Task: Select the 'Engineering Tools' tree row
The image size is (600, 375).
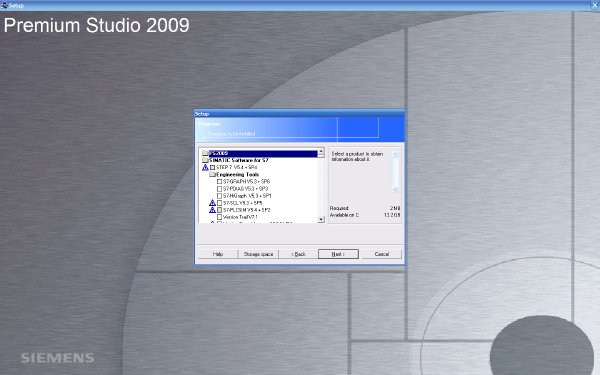Action: (x=237, y=174)
